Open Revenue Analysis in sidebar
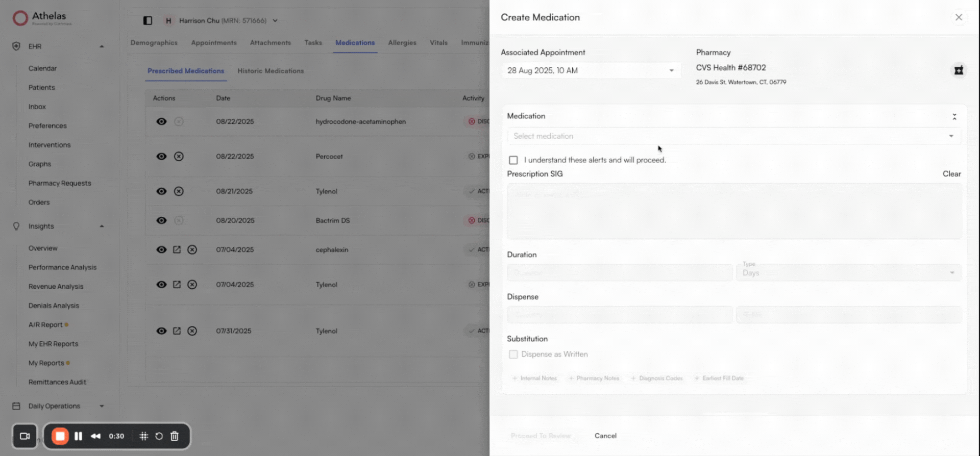The height and width of the screenshot is (456, 980). [56, 287]
